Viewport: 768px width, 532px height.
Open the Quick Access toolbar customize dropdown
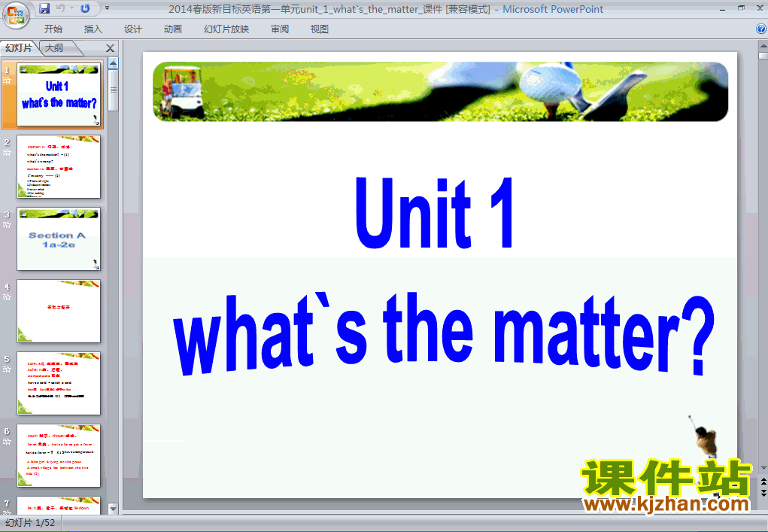[108, 8]
